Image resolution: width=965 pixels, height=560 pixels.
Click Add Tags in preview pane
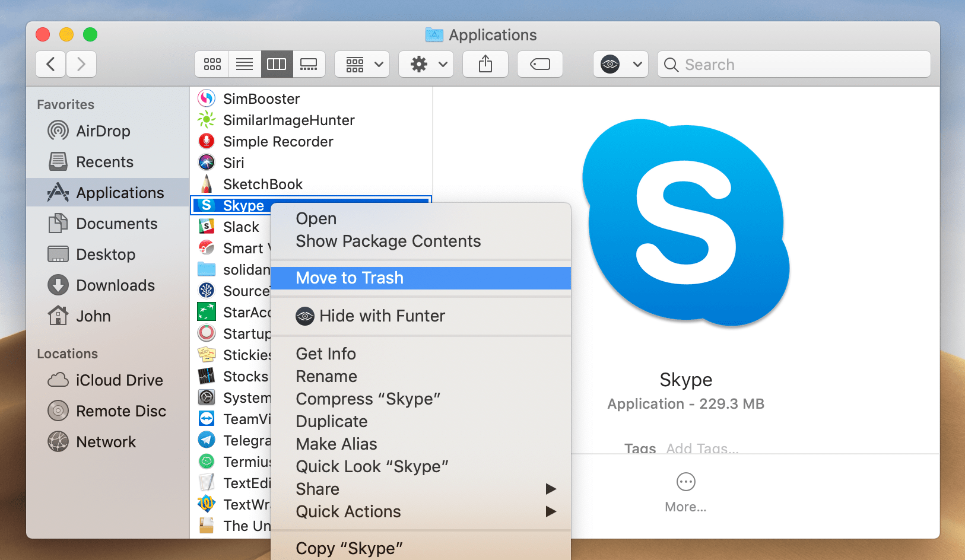(702, 448)
